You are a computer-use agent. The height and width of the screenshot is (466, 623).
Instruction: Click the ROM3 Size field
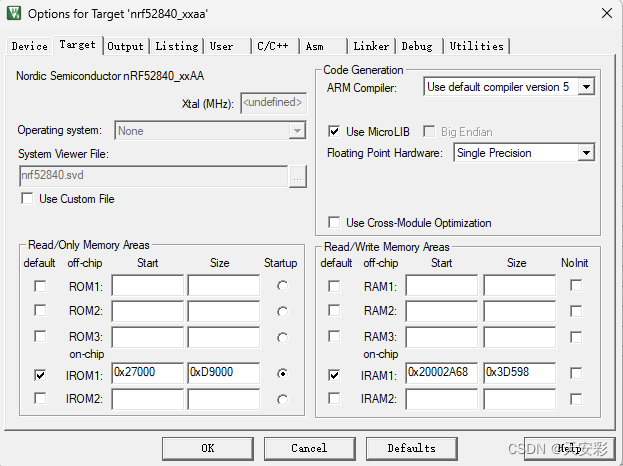(x=224, y=337)
